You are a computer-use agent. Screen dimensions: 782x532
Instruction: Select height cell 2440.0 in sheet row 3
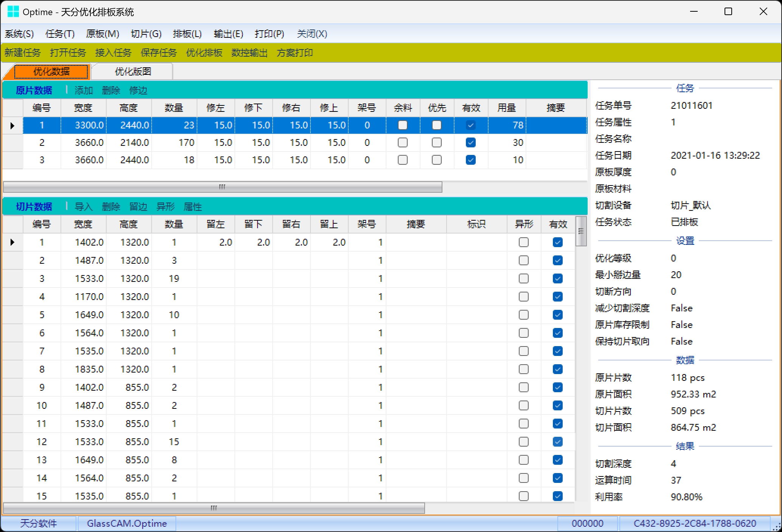tap(129, 160)
